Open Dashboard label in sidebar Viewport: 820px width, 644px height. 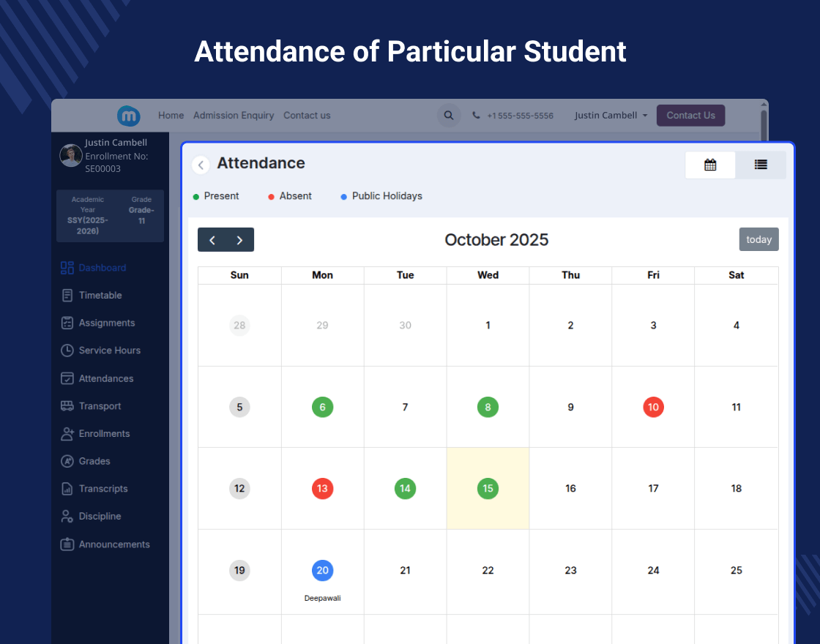point(102,268)
